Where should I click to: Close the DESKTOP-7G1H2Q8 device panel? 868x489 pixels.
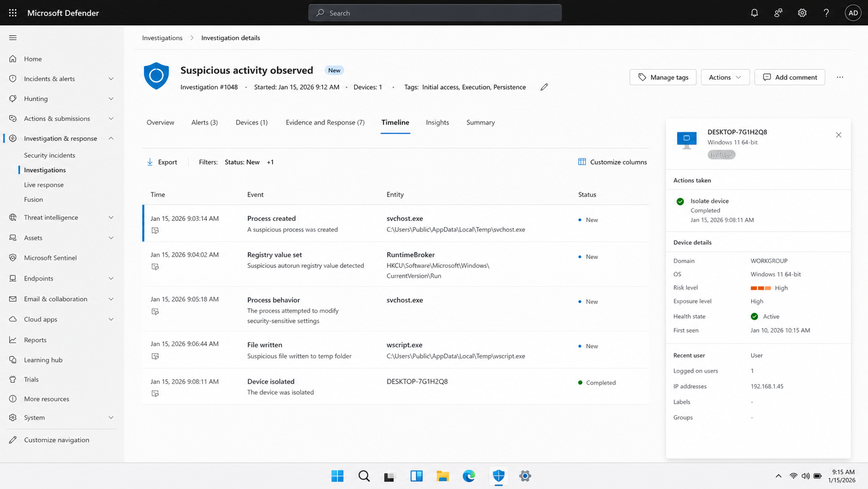[838, 135]
